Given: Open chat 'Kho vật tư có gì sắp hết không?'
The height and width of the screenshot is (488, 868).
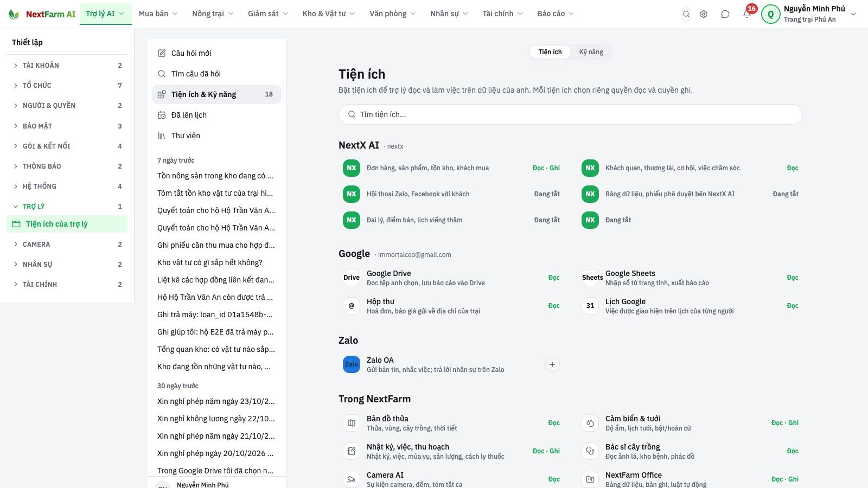Looking at the screenshot, I should point(216,262).
